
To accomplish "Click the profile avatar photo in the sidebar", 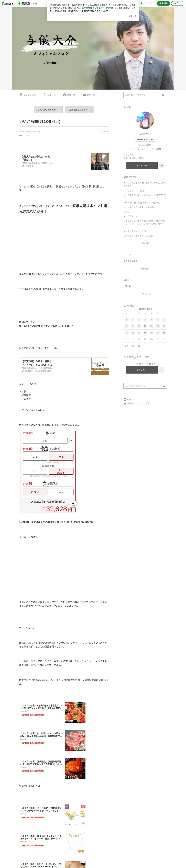I will click(145, 120).
